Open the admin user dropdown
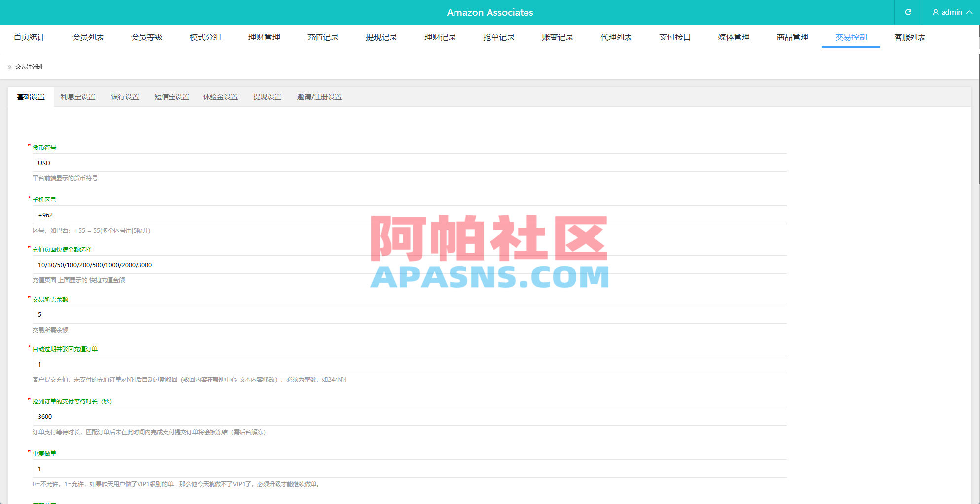The width and height of the screenshot is (980, 504). 952,12
